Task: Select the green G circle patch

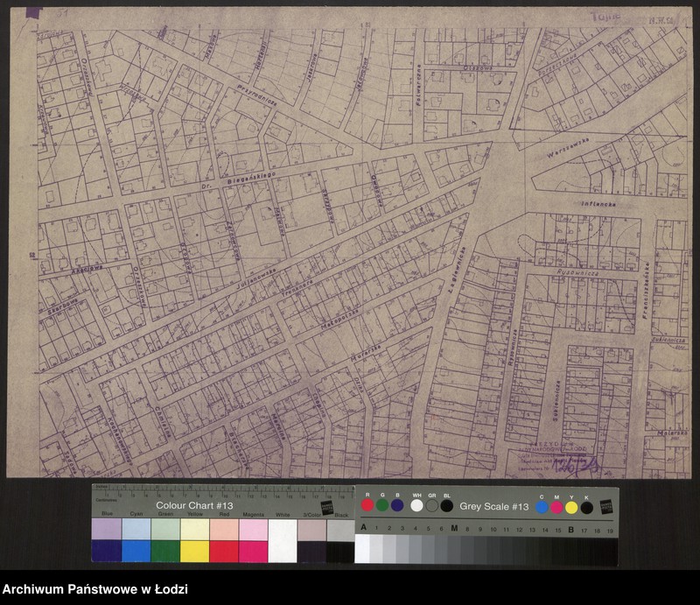Action: click(383, 505)
